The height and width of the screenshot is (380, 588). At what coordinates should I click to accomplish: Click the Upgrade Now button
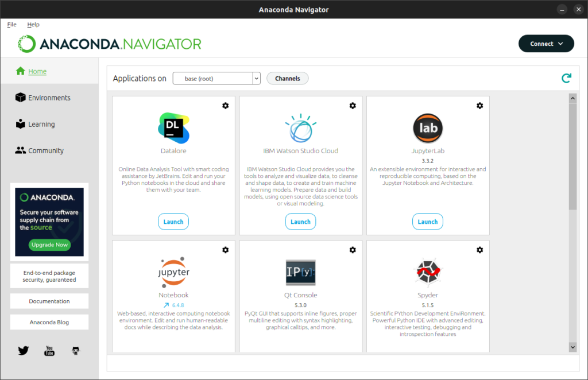click(49, 245)
